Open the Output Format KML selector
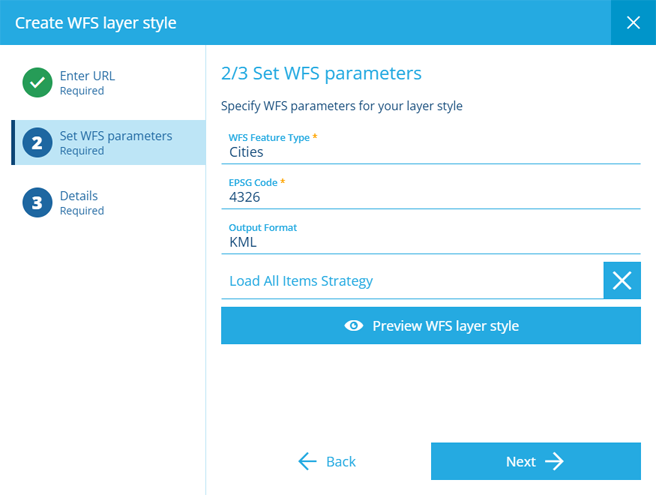Viewport: 656px width, 495px height. pyautogui.click(x=431, y=237)
